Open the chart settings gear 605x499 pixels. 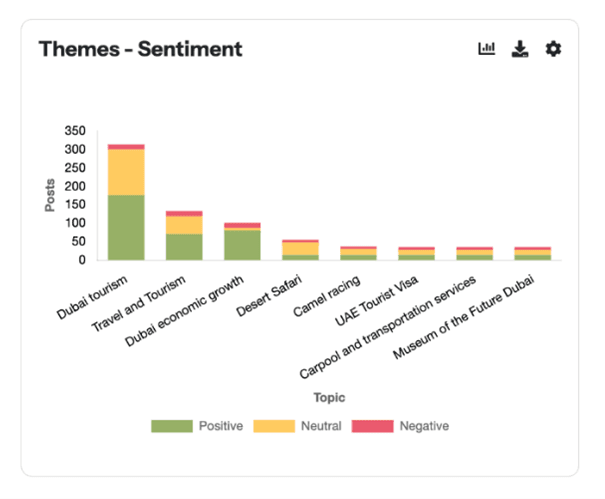[x=553, y=48]
